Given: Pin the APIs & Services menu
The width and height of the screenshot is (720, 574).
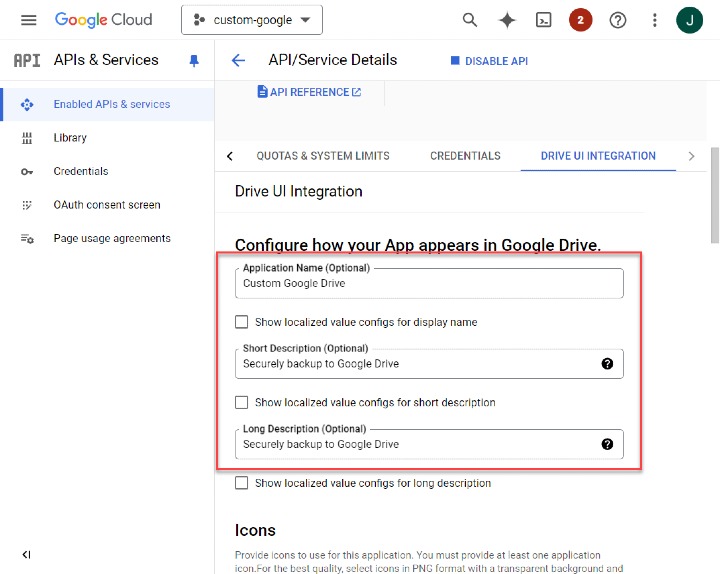Looking at the screenshot, I should [x=194, y=61].
